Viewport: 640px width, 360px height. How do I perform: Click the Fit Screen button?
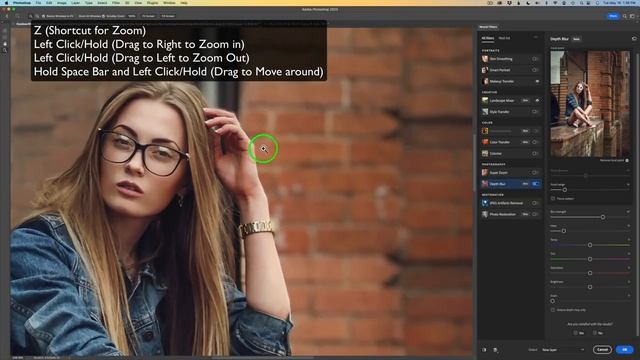[x=148, y=16]
